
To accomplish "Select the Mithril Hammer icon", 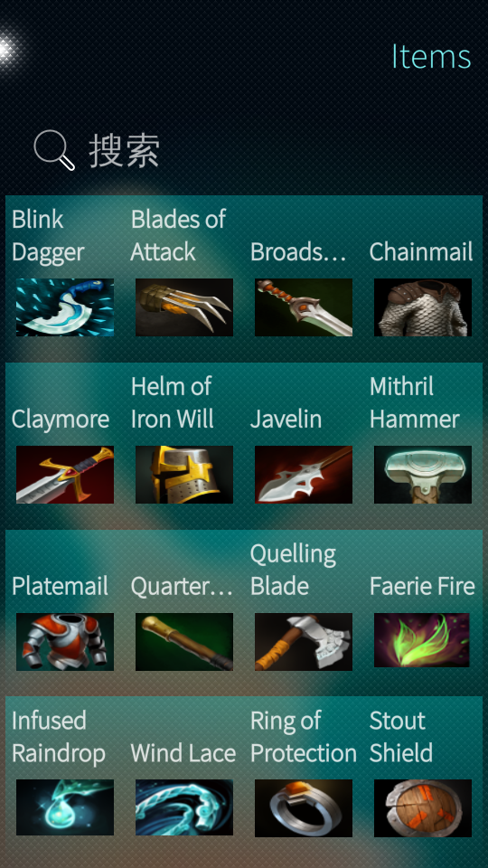I will click(423, 475).
